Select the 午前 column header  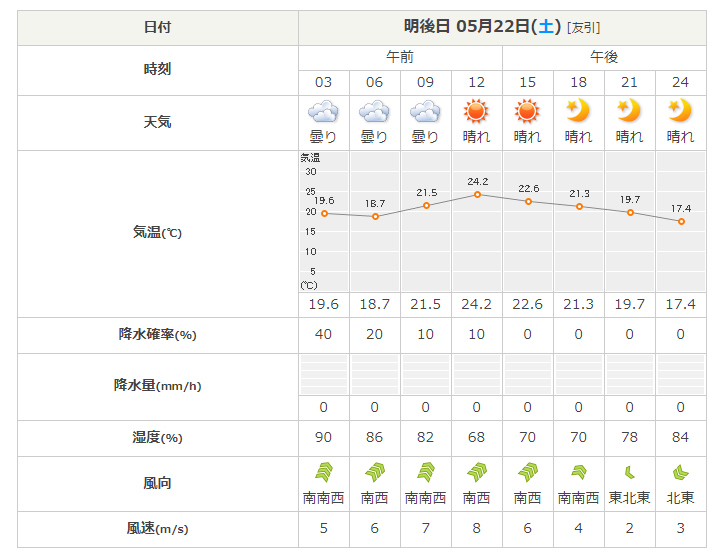pyautogui.click(x=400, y=57)
